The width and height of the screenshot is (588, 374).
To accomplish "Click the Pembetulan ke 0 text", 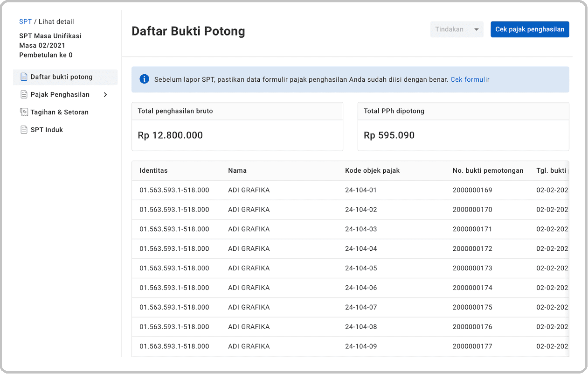I will [46, 55].
